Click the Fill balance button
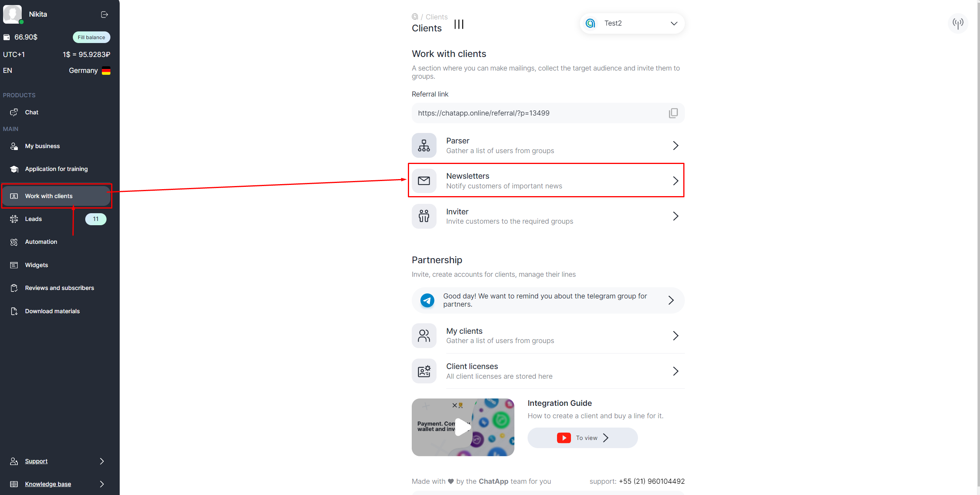 coord(91,37)
